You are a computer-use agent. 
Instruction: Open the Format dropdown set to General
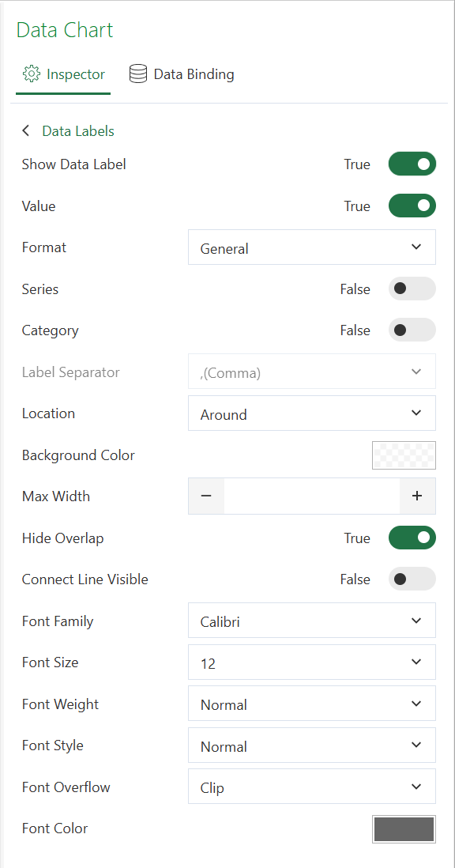click(x=312, y=247)
